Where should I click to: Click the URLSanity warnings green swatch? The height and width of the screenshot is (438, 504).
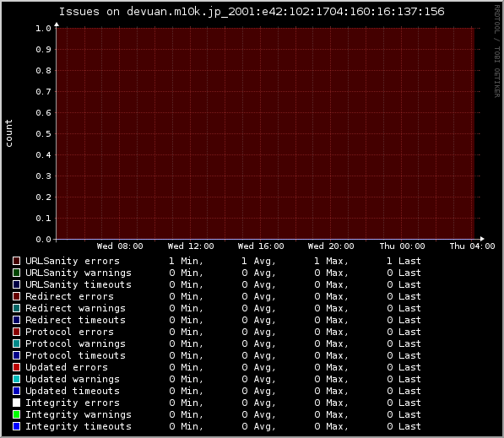[x=16, y=273]
